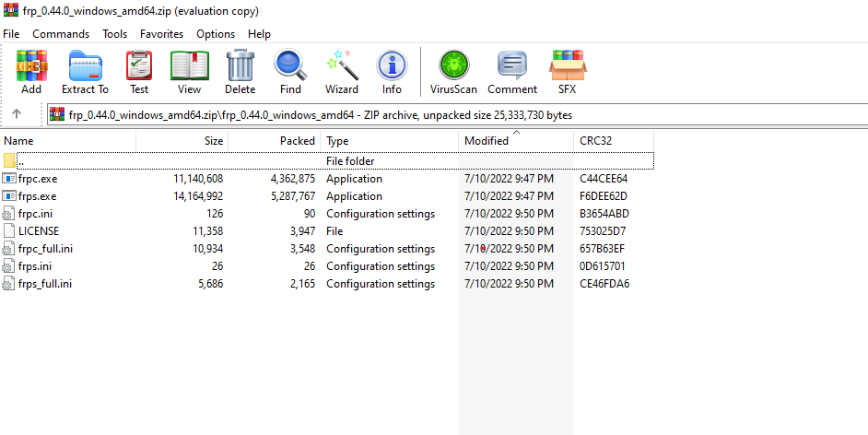Sort by the CRC32 column header
Viewport: 868px width, 435px height.
coord(614,141)
